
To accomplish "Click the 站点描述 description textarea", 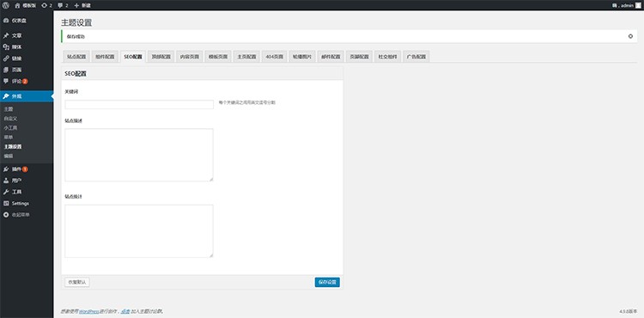I will [x=139, y=155].
